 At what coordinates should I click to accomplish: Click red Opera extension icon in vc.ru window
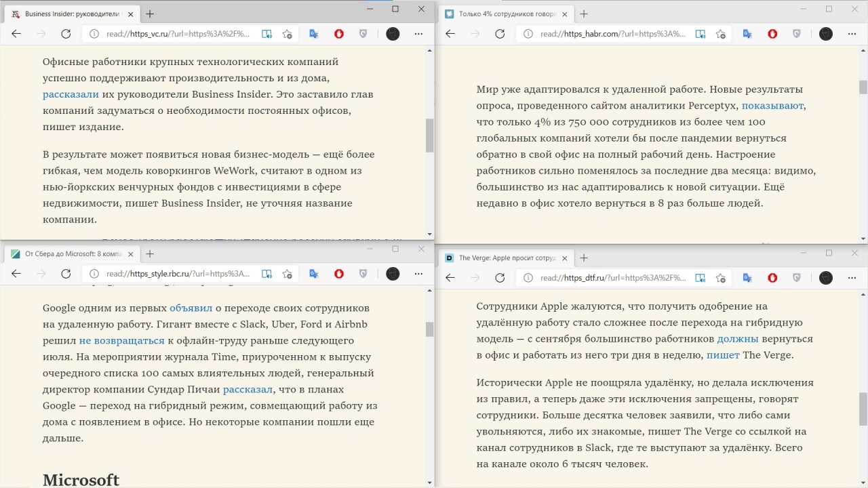click(x=339, y=34)
